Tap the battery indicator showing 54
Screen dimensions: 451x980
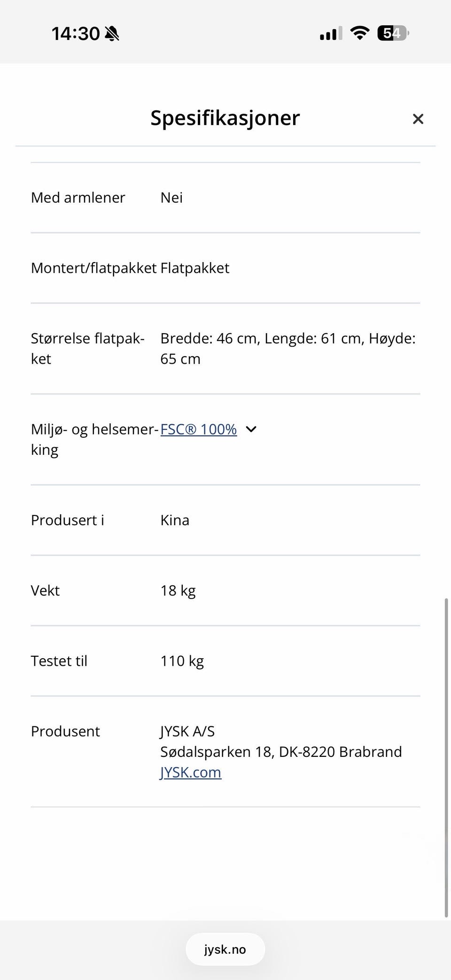pos(393,33)
